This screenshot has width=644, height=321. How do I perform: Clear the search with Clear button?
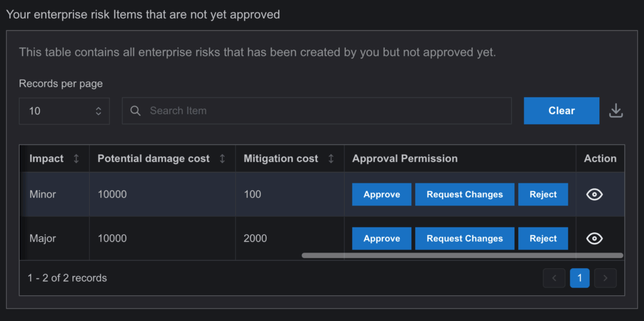pos(562,111)
